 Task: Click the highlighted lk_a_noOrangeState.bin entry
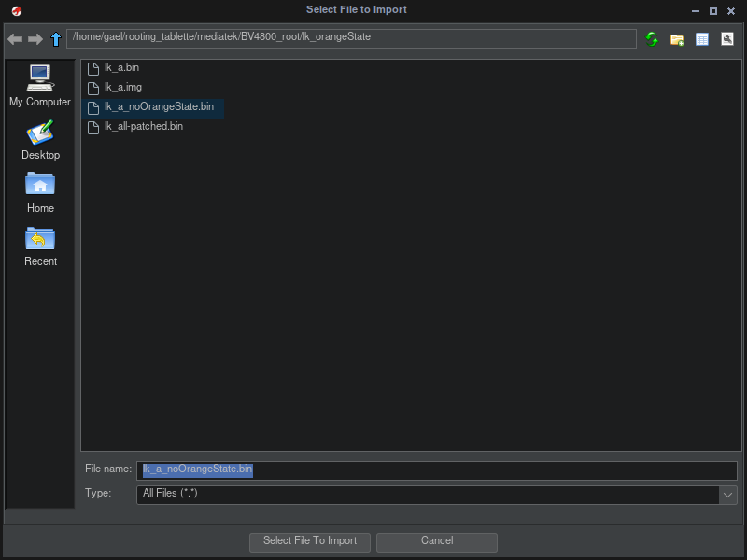pyautogui.click(x=159, y=107)
